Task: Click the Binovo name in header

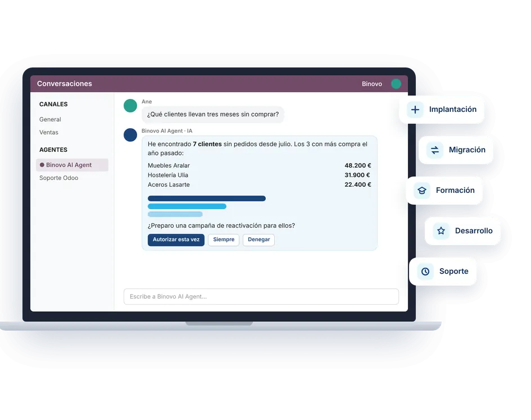Action: click(x=372, y=84)
